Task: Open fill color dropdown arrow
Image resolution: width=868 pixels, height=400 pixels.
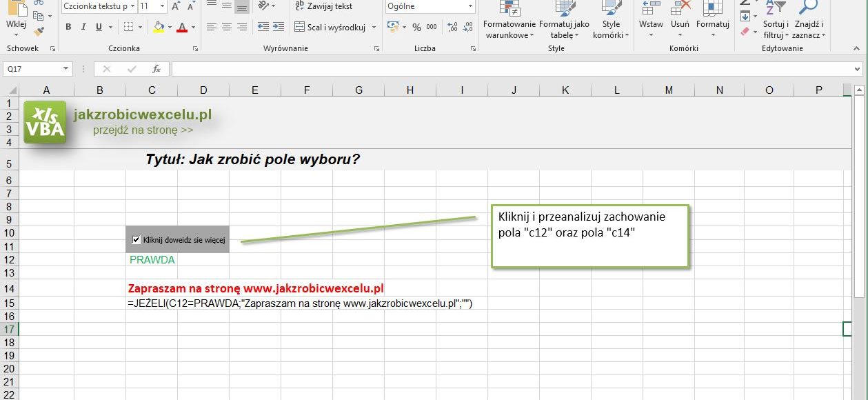Action: 170,27
